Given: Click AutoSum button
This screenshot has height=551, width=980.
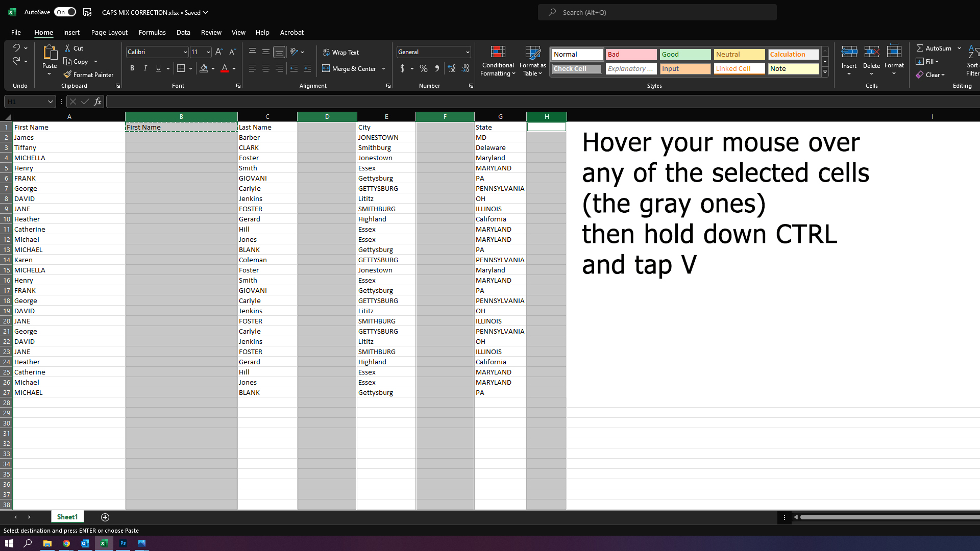Looking at the screenshot, I should tap(934, 48).
